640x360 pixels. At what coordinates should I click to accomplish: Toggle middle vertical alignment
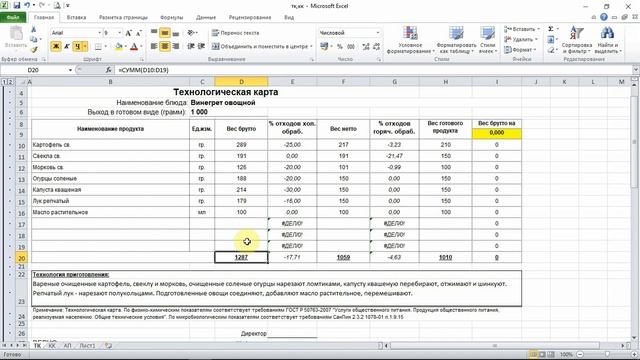pos(164,33)
